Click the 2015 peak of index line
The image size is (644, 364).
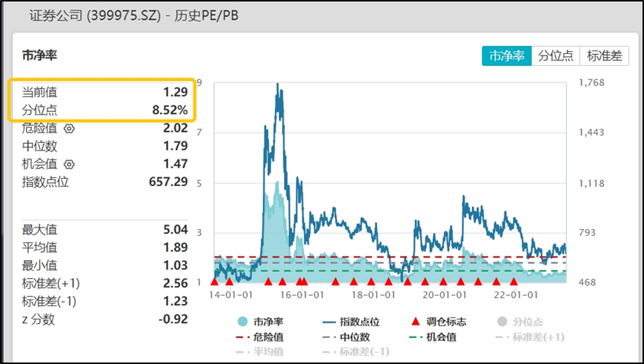click(278, 85)
